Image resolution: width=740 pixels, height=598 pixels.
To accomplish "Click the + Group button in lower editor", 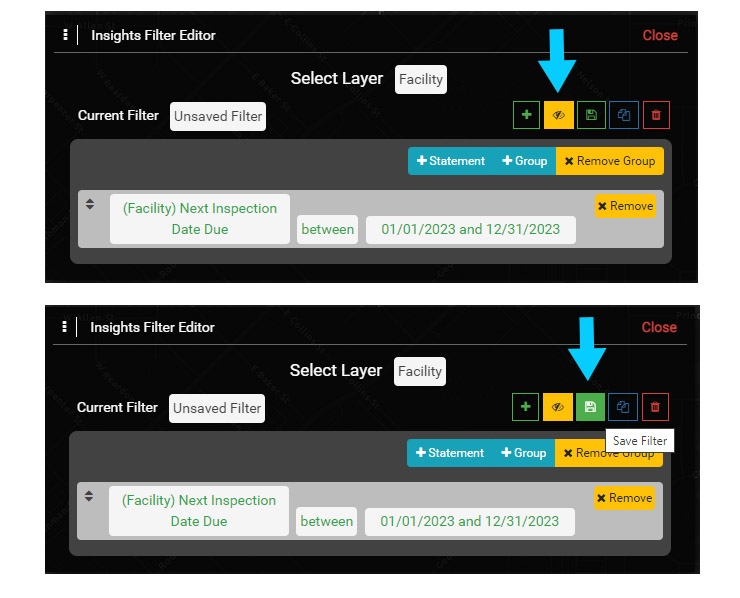I will 523,453.
